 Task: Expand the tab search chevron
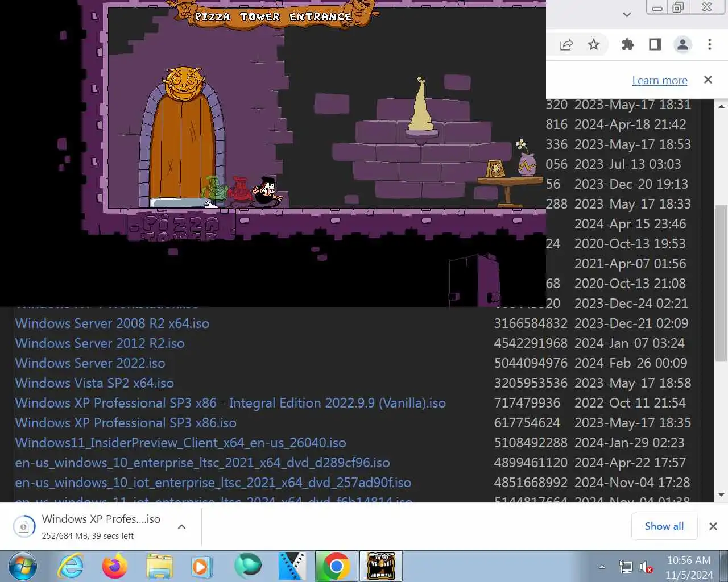[x=627, y=14]
